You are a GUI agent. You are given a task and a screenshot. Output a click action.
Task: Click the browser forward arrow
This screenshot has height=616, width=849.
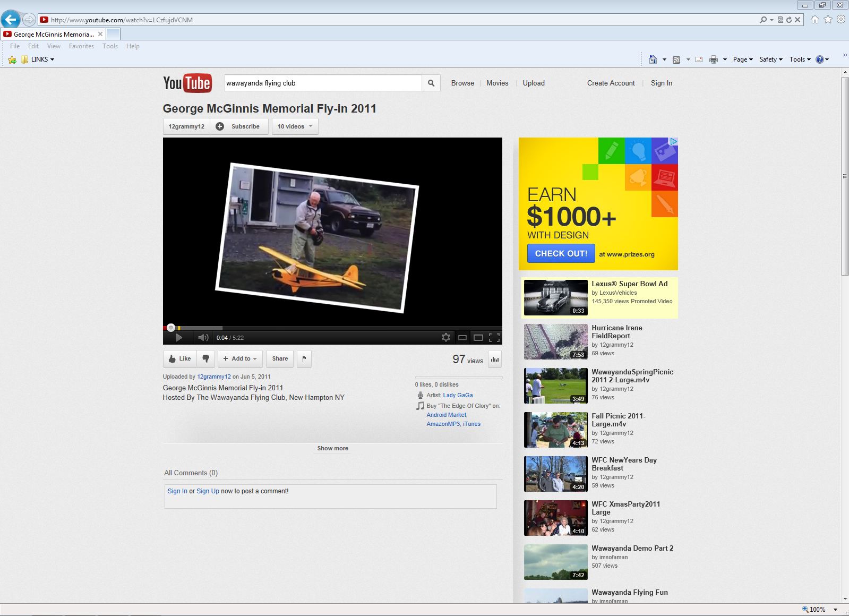pos(29,20)
